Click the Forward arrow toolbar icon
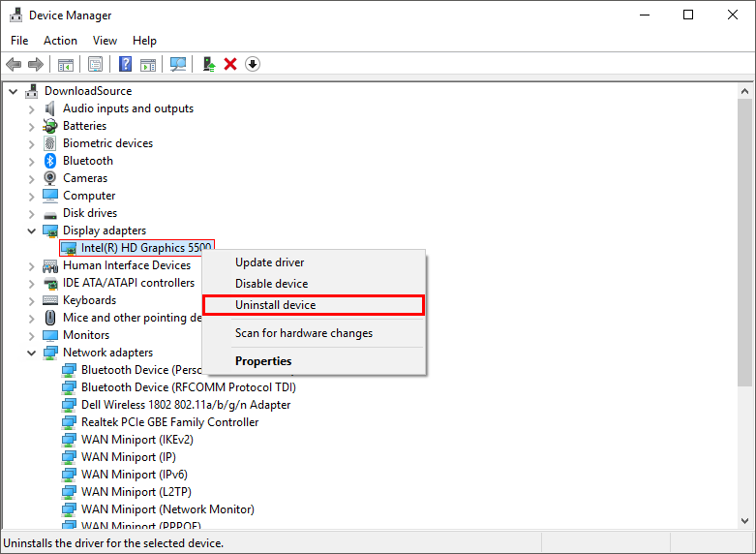 coord(36,64)
